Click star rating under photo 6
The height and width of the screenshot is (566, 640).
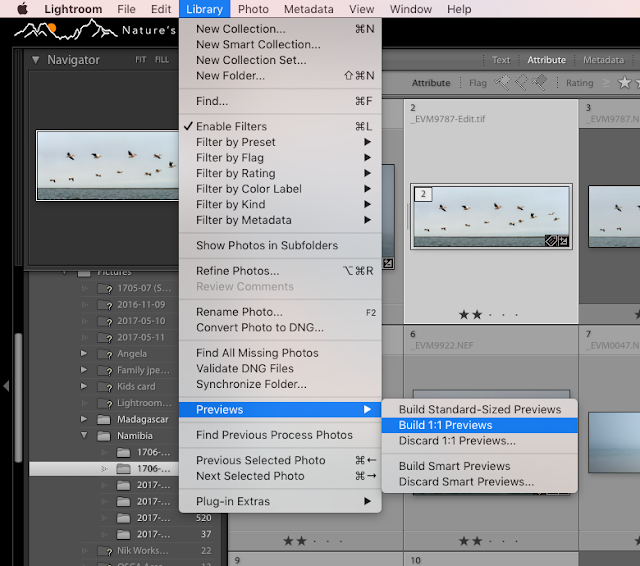(x=488, y=541)
